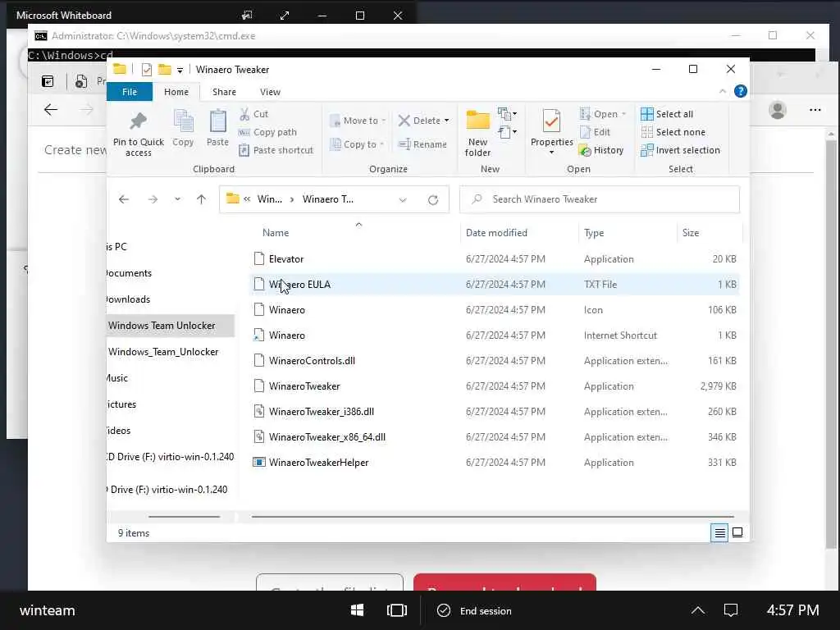Click End session on taskbar
Screen dimensions: 840x630
[x=475, y=610]
